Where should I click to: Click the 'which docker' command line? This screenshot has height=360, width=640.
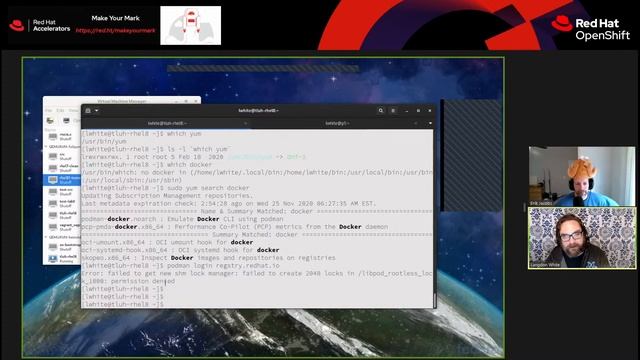[x=147, y=164]
